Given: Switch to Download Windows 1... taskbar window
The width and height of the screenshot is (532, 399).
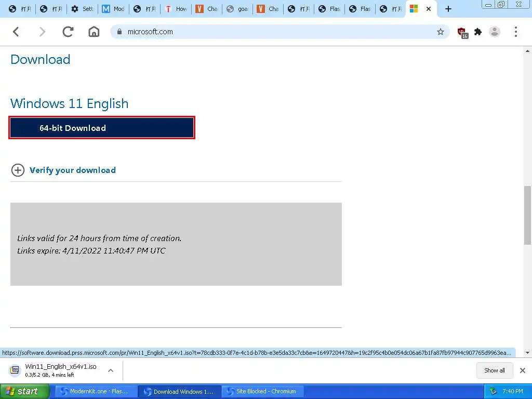Looking at the screenshot, I should point(180,391).
